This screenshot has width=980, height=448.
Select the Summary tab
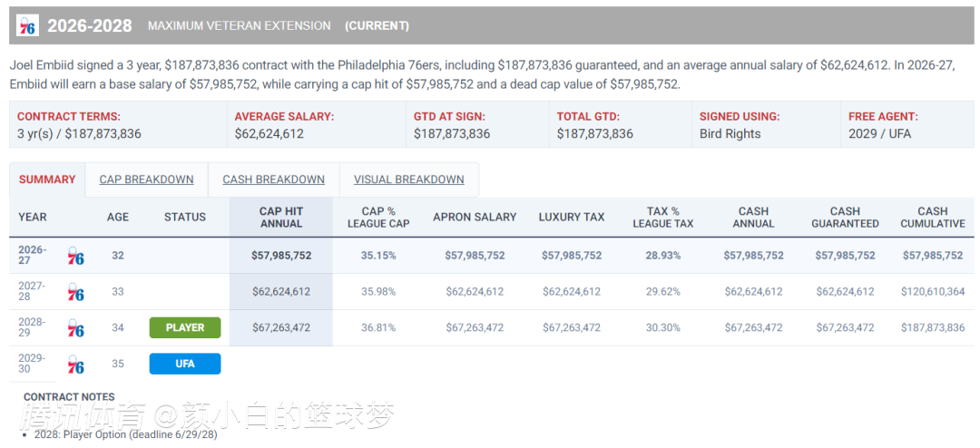(x=47, y=180)
